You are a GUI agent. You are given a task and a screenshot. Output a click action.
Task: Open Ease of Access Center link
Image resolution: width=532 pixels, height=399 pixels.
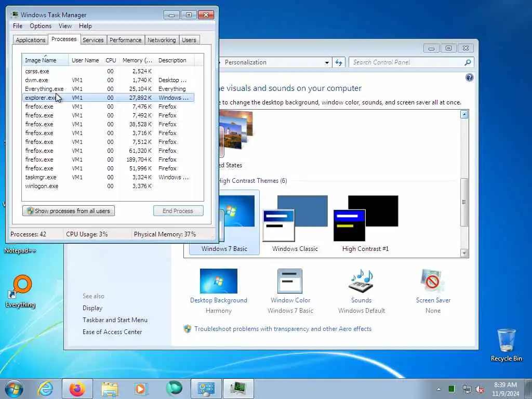112,332
